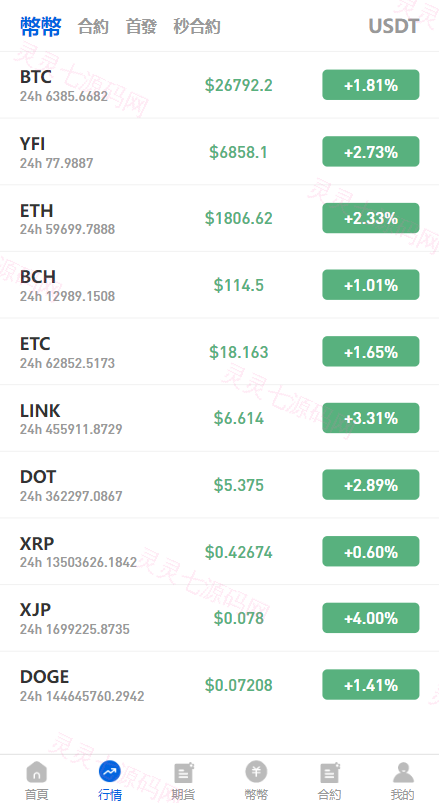Tap the home icon in bottom bar
Screen dimensions: 439x803
36,772
